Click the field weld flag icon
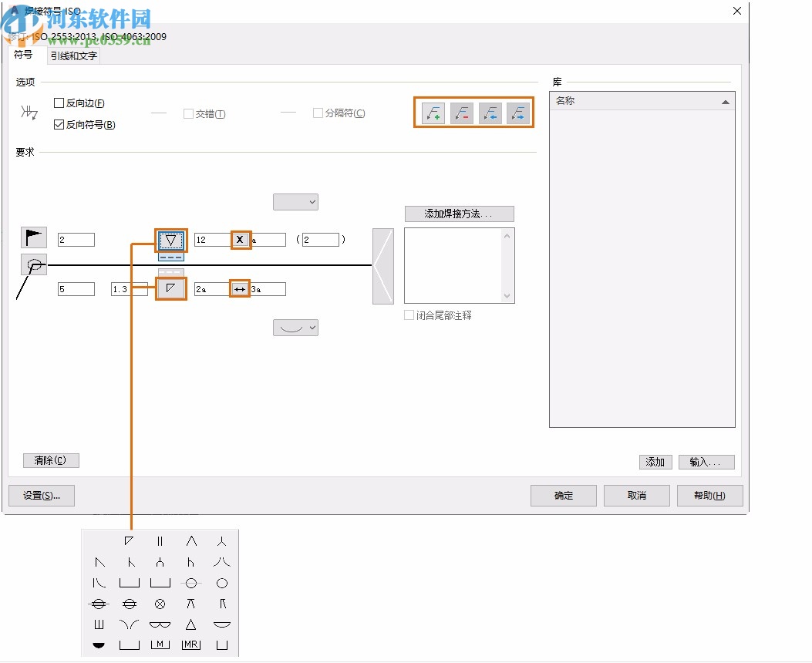The image size is (812, 663). tap(33, 238)
